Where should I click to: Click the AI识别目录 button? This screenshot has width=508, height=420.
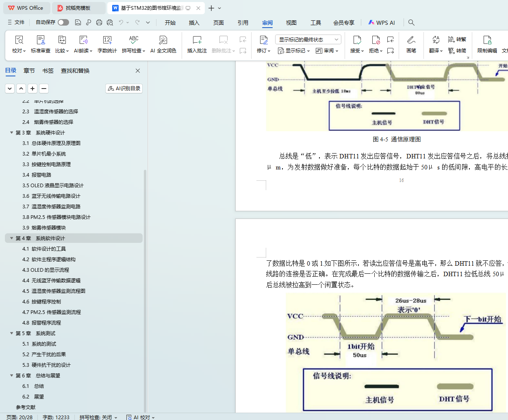click(124, 89)
